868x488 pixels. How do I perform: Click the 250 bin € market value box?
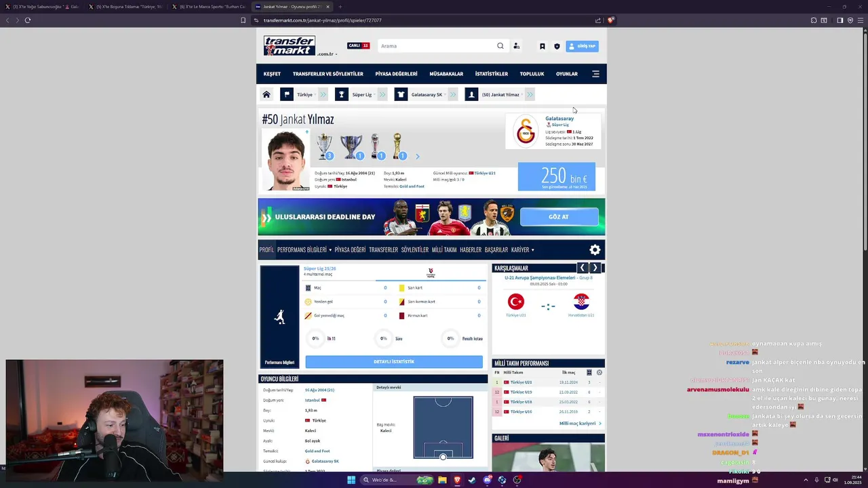coord(557,177)
